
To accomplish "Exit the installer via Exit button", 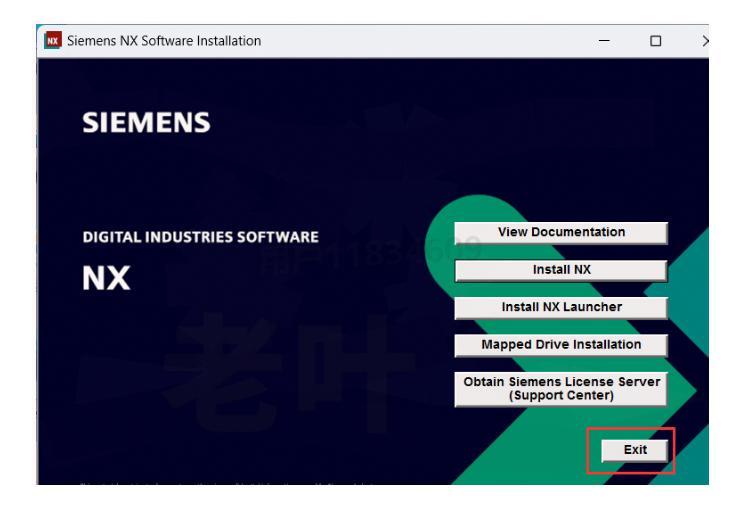I will coord(635,450).
